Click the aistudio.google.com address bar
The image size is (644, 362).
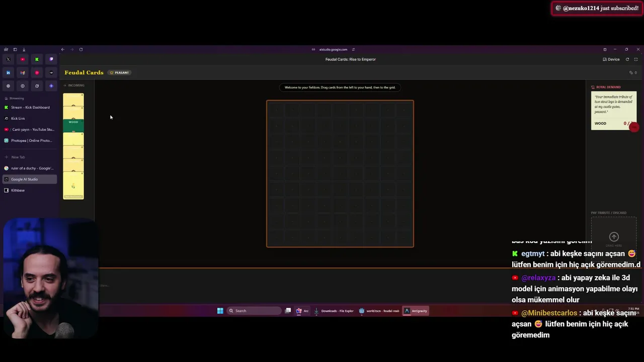click(x=333, y=49)
